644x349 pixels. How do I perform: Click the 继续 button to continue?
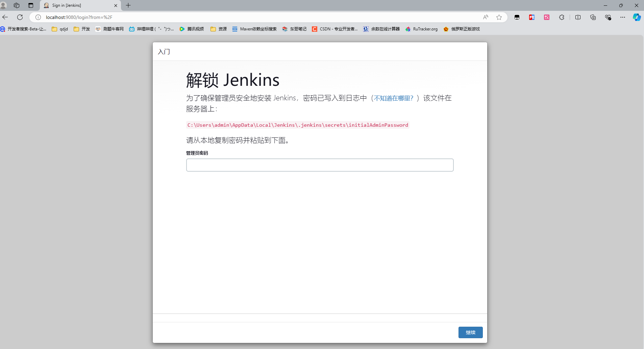pos(470,332)
